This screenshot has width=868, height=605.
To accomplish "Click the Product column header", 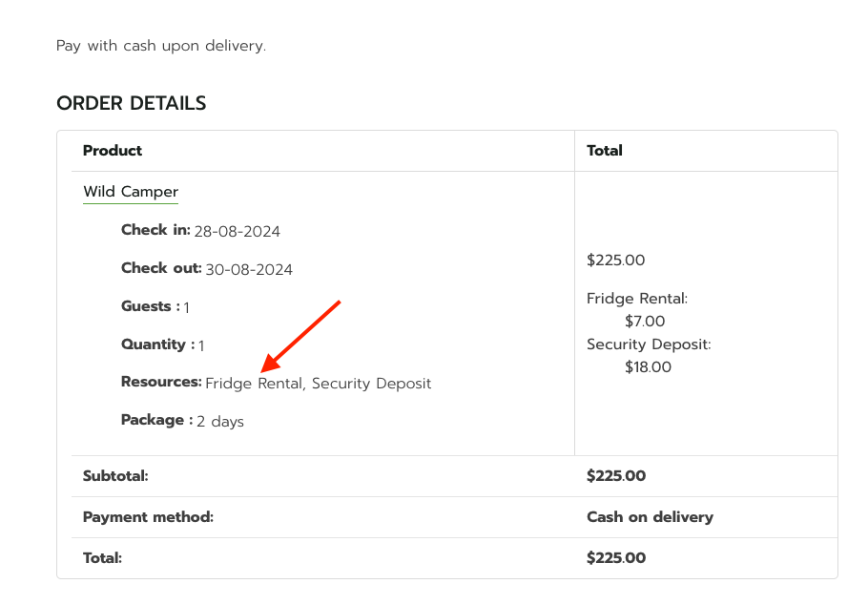I will pos(113,151).
